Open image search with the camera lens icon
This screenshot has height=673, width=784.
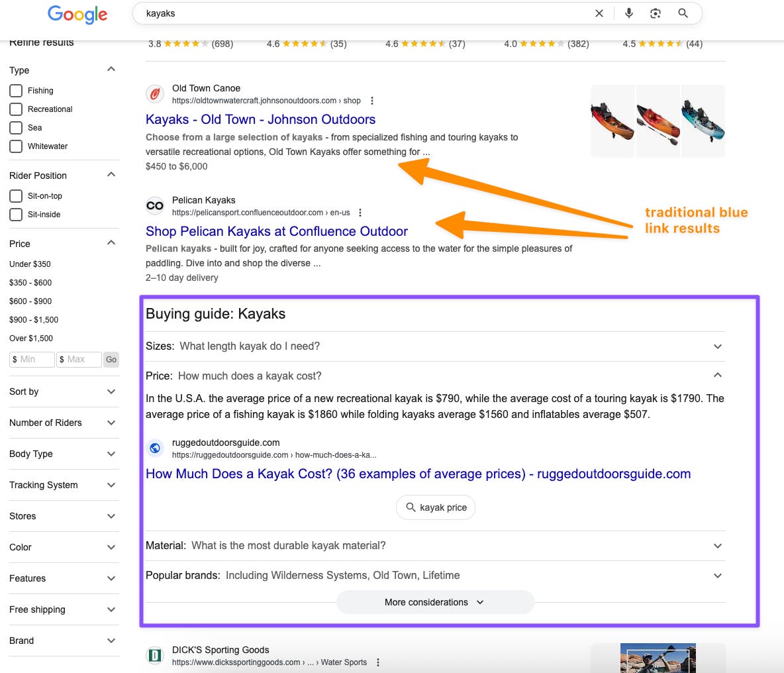click(656, 13)
